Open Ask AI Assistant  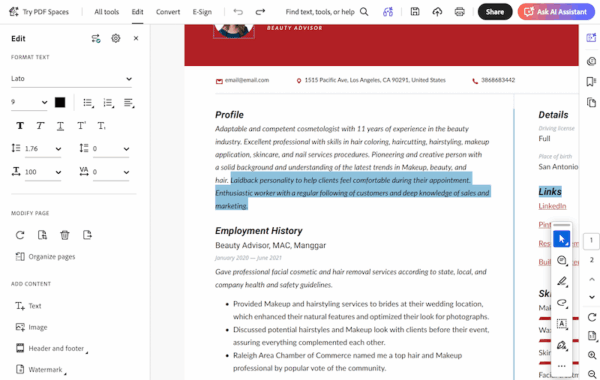click(556, 12)
